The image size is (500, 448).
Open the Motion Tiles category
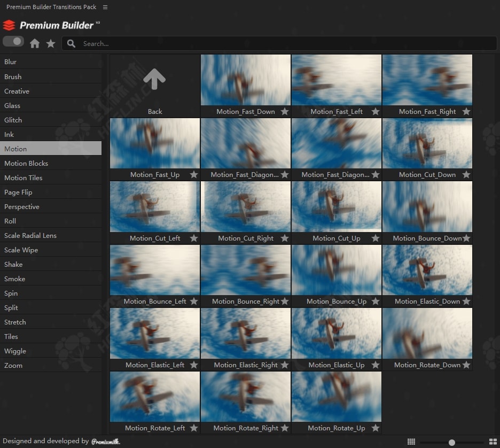[51, 177]
